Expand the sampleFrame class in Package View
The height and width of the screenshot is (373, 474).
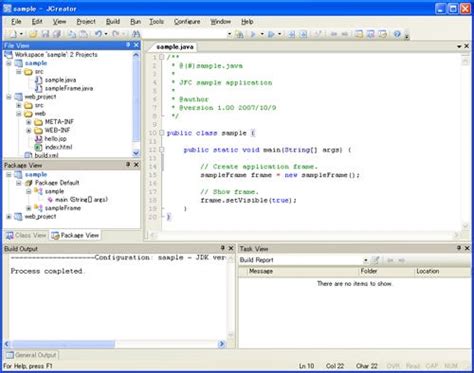point(29,208)
